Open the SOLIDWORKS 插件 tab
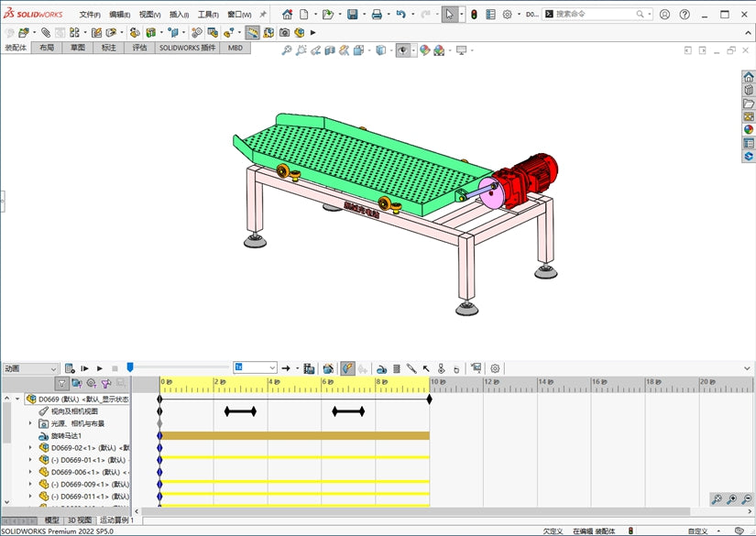This screenshot has width=756, height=536. click(x=187, y=48)
